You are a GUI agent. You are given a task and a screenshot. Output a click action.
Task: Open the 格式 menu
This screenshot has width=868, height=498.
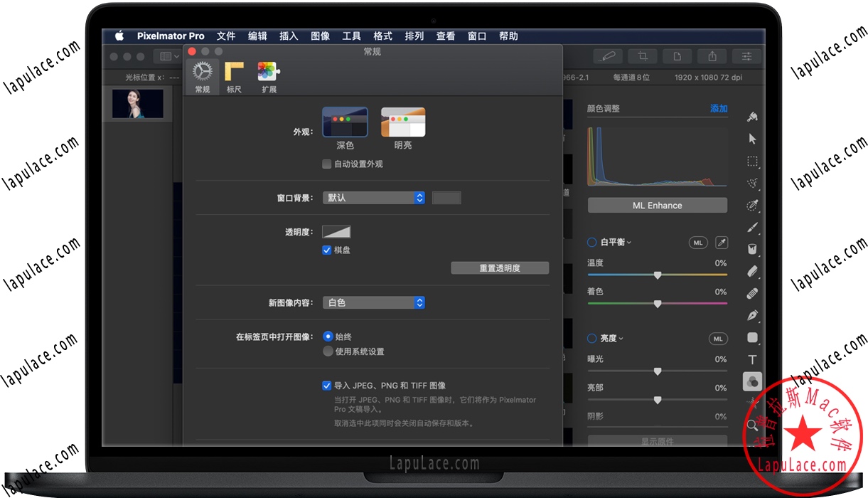coord(382,36)
